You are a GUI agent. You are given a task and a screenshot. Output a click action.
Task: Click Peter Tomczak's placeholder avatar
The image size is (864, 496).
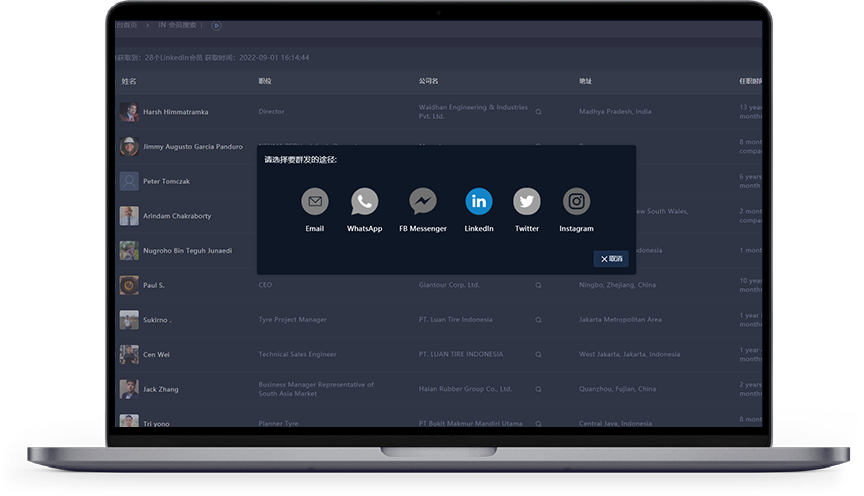129,181
